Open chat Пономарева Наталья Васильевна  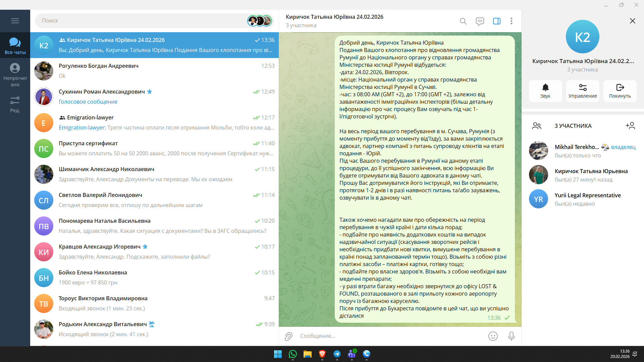pyautogui.click(x=154, y=226)
